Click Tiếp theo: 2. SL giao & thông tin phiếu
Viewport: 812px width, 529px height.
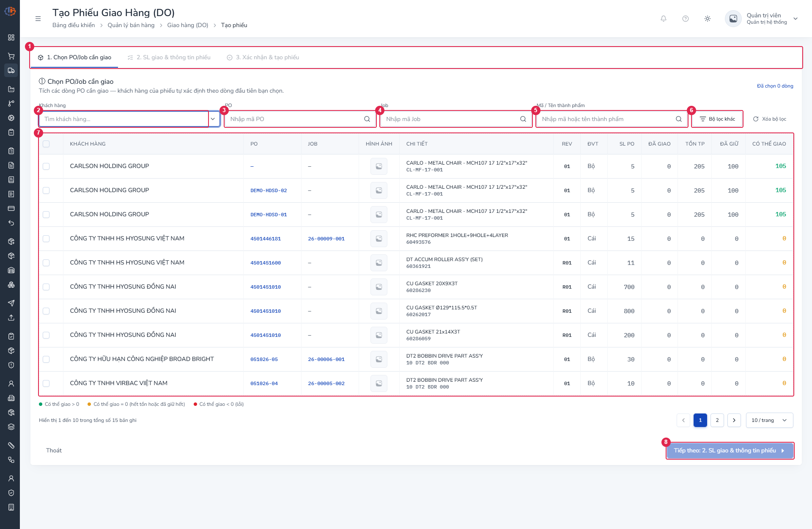click(x=730, y=450)
